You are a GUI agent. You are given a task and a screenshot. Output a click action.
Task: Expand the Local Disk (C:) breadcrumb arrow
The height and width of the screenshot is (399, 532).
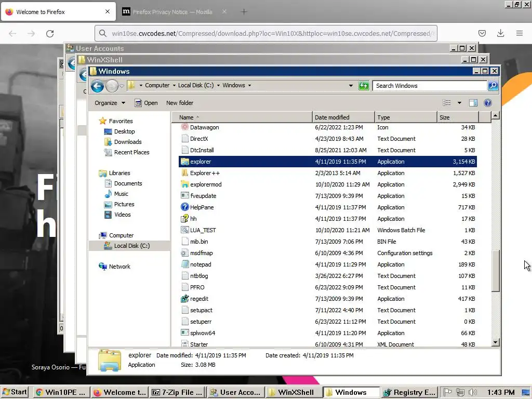point(218,86)
